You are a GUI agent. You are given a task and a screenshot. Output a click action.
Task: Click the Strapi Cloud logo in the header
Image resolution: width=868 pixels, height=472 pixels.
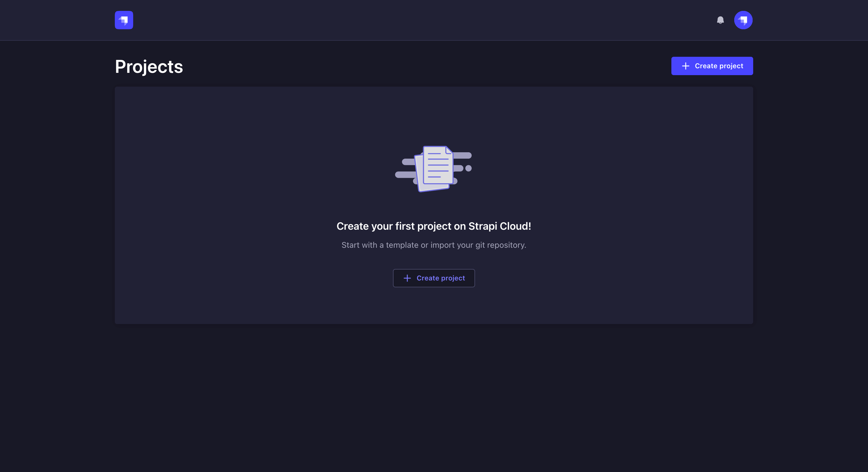pos(124,20)
